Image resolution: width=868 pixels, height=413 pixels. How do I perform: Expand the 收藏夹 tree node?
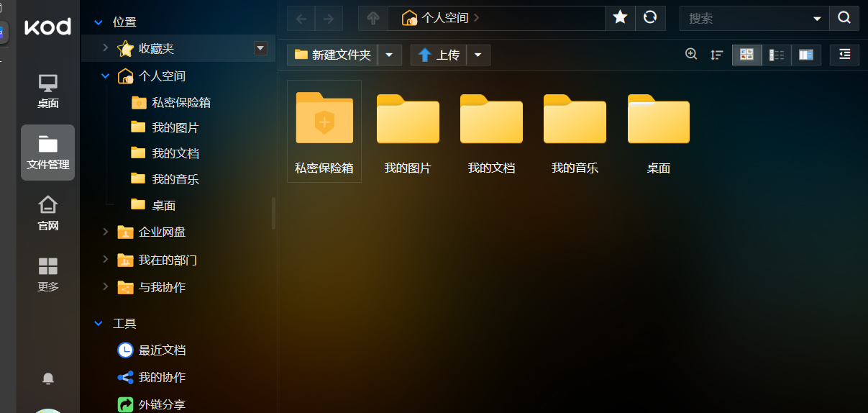(106, 48)
